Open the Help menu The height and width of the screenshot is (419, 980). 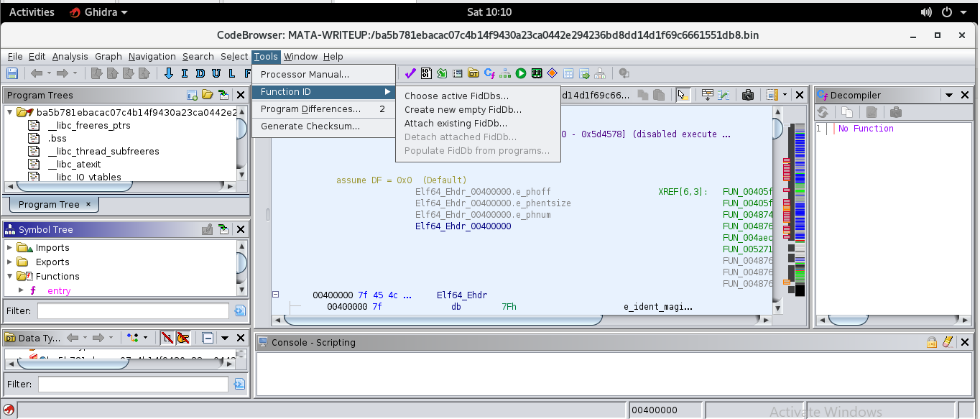pyautogui.click(x=333, y=56)
